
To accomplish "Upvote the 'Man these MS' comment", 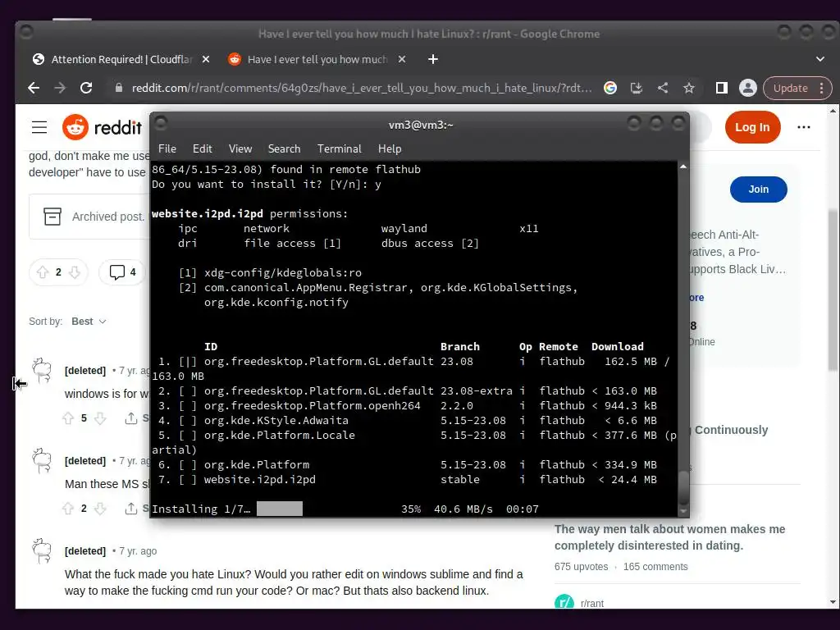I will coord(68,509).
